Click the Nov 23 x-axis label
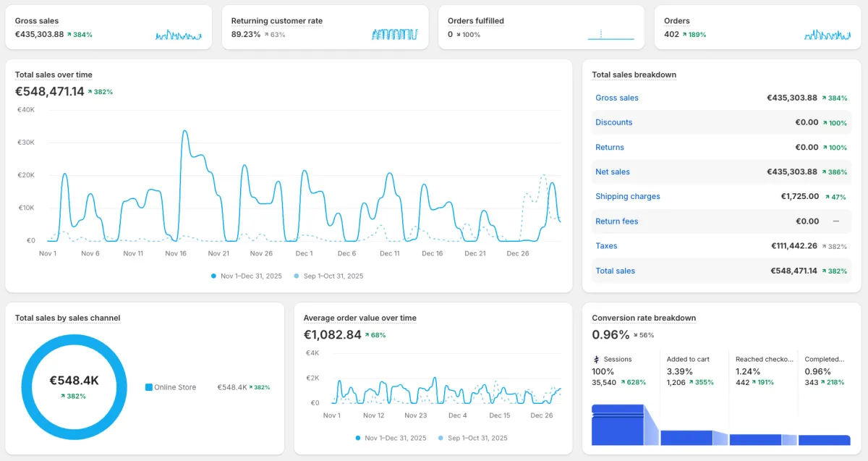This screenshot has width=868, height=461. [416, 415]
